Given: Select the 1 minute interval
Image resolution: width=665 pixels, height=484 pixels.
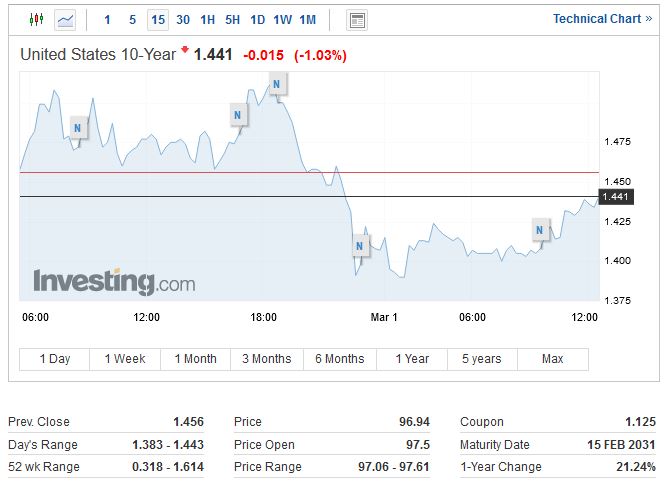Looking at the screenshot, I should [x=108, y=19].
